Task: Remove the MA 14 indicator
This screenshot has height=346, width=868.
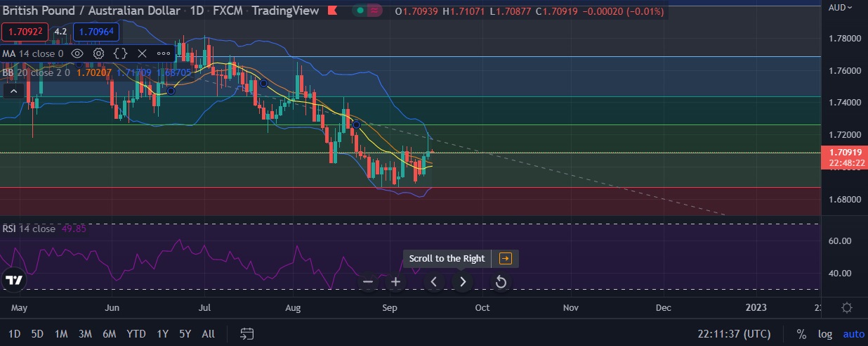Action: pos(142,53)
